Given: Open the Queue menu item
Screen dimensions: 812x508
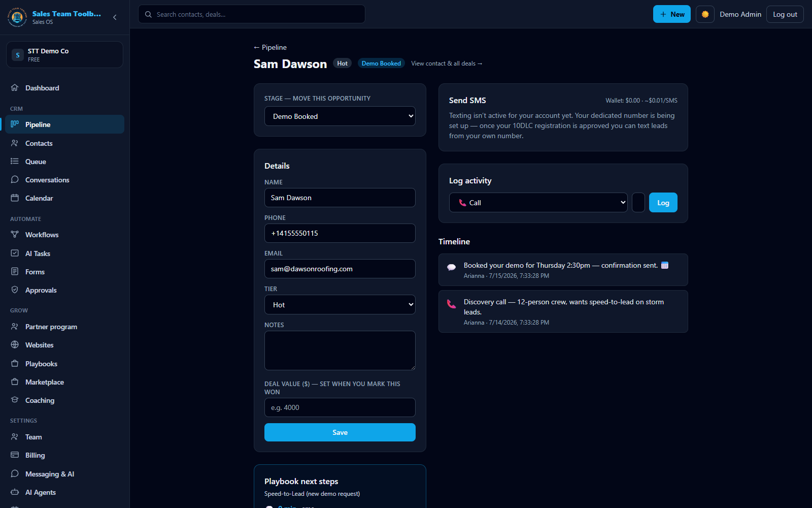Looking at the screenshot, I should coord(64,162).
